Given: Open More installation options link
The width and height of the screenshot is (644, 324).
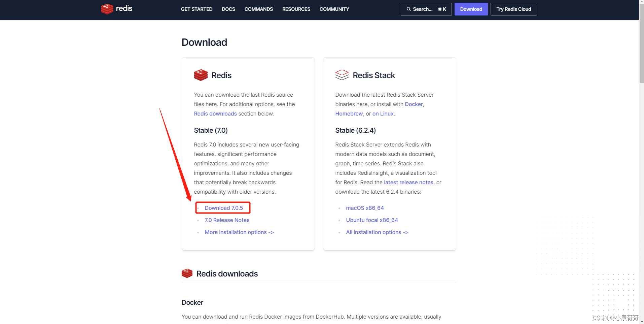Looking at the screenshot, I should point(239,232).
